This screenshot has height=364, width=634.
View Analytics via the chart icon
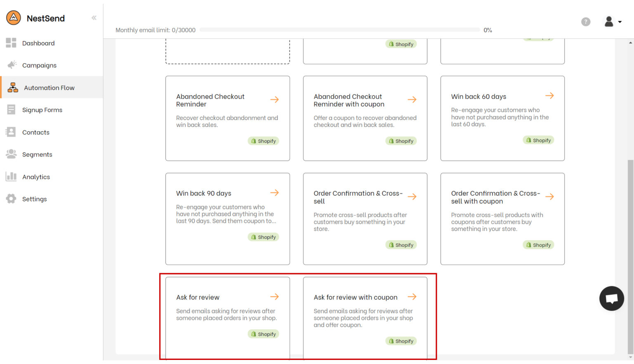click(x=11, y=177)
